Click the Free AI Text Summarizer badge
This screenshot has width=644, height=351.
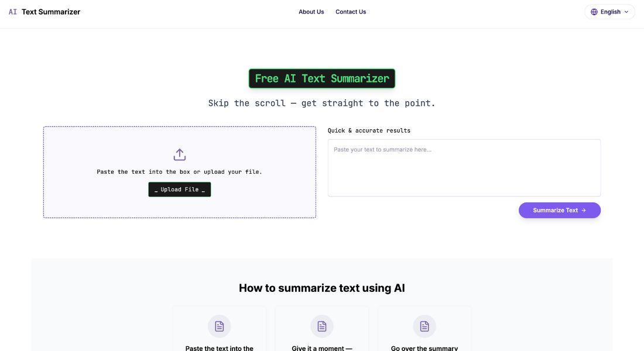[x=322, y=78]
